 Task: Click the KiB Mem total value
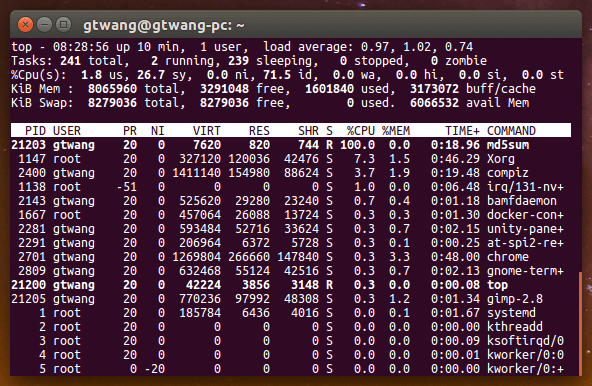[112, 89]
